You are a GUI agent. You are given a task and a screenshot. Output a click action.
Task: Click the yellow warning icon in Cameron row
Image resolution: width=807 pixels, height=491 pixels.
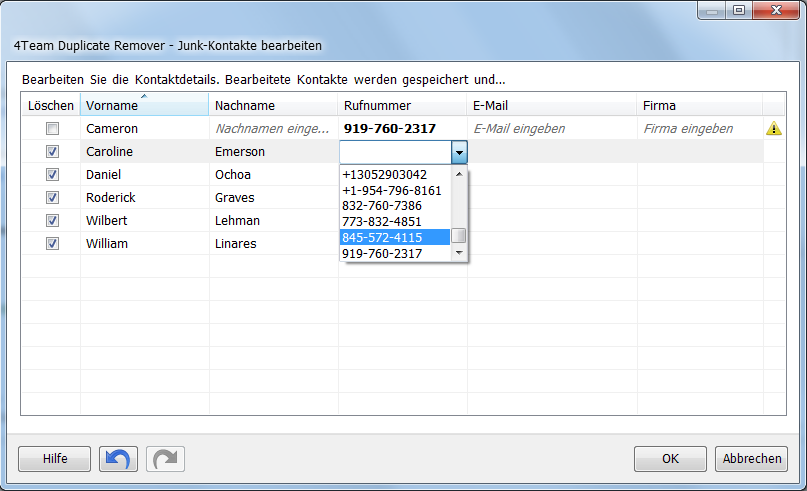(774, 129)
